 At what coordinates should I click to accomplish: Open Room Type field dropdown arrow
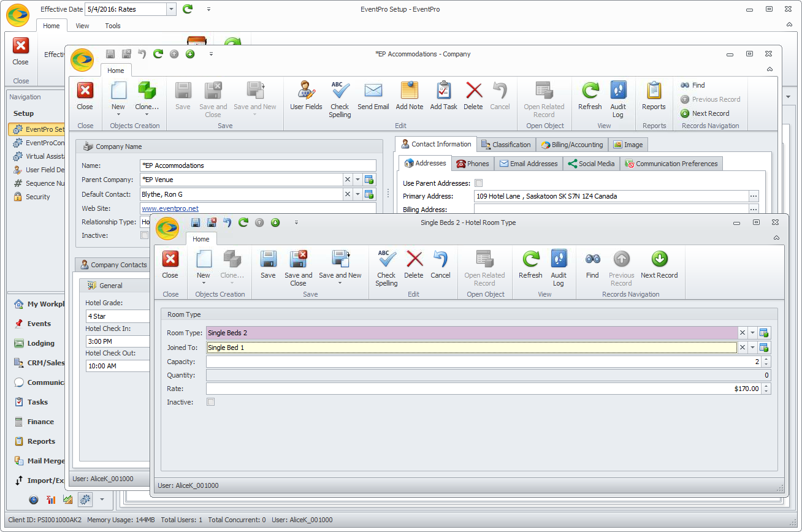(x=753, y=333)
